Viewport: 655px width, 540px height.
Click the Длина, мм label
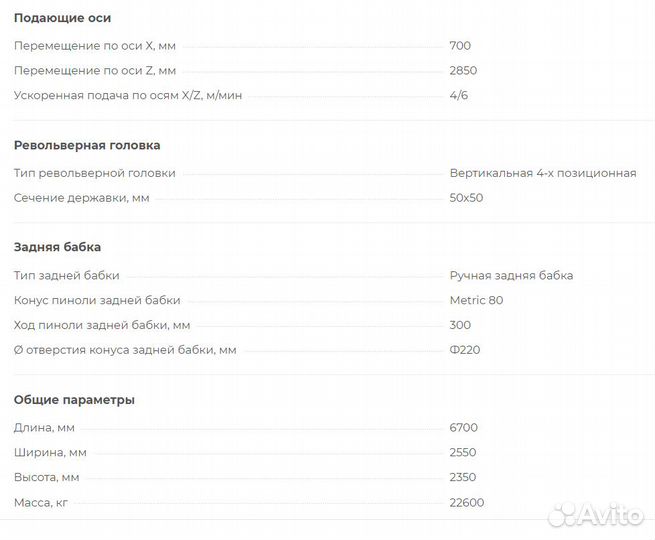click(43, 428)
